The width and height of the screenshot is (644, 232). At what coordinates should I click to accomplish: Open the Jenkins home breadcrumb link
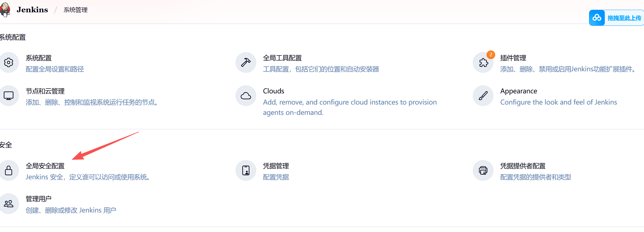(x=32, y=10)
